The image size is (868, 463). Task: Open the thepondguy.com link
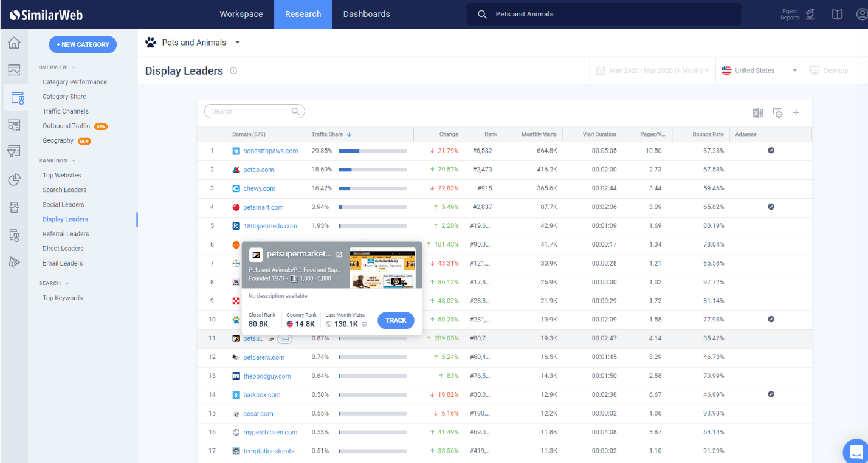click(267, 376)
